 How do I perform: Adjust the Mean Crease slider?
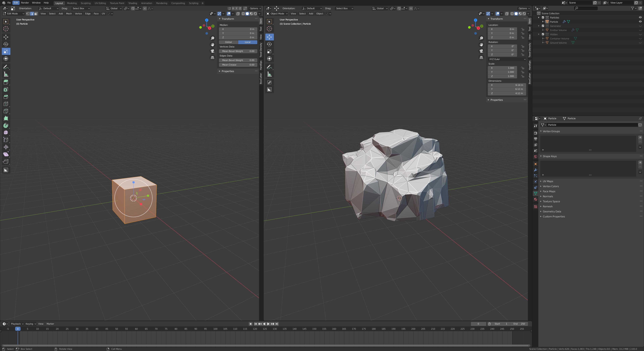coord(238,65)
